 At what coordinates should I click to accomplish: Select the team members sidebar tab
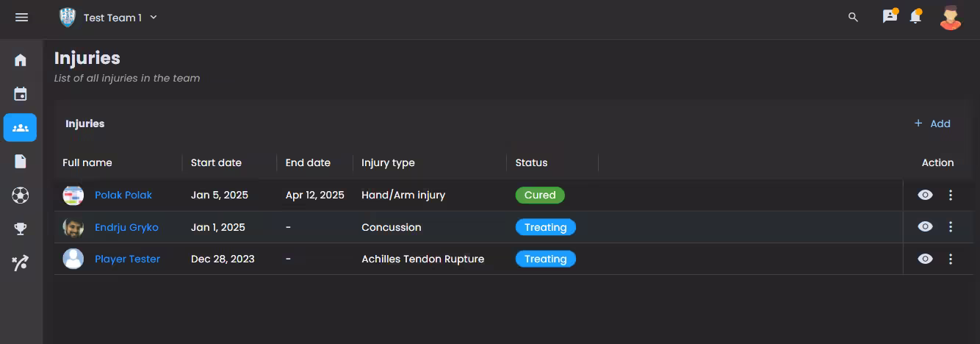click(x=21, y=128)
